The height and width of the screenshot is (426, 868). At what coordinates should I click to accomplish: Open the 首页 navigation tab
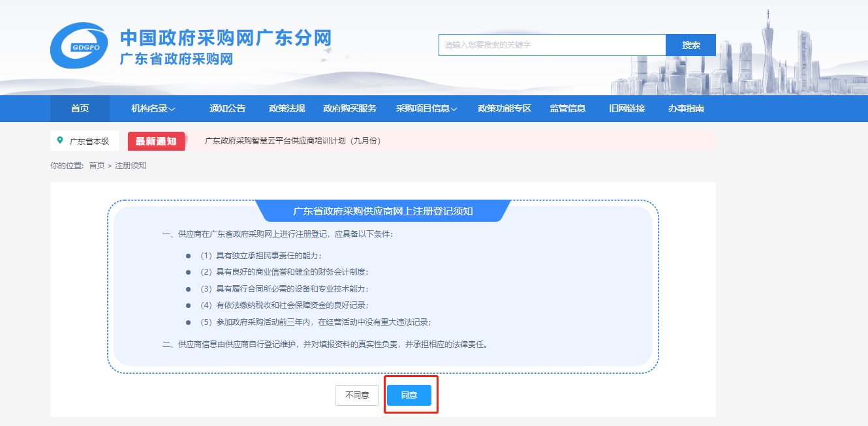point(80,108)
